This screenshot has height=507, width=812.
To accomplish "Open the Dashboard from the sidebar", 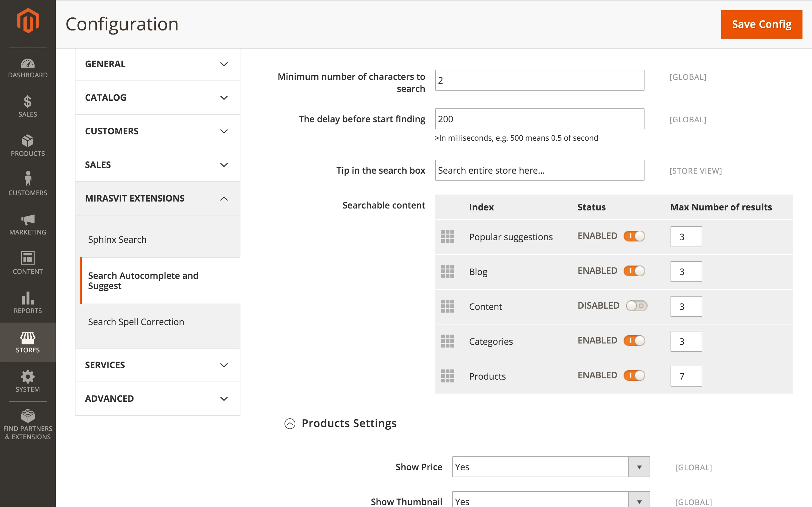I will tap(28, 68).
